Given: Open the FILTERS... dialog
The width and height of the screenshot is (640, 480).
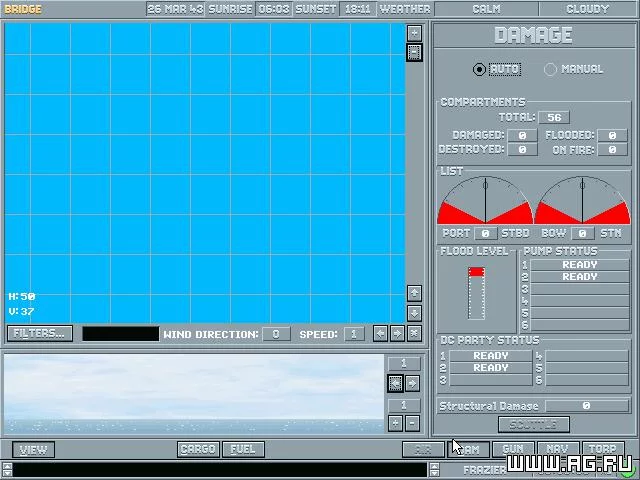Looking at the screenshot, I should (x=40, y=333).
